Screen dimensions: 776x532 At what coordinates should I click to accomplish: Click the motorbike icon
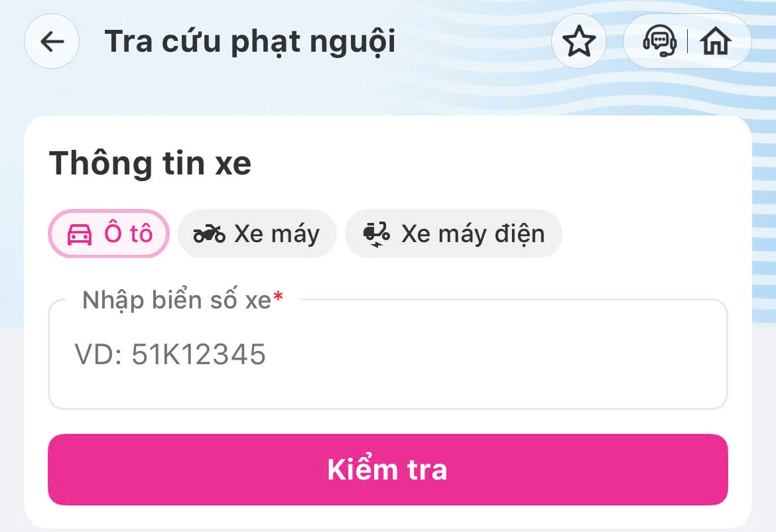click(209, 234)
